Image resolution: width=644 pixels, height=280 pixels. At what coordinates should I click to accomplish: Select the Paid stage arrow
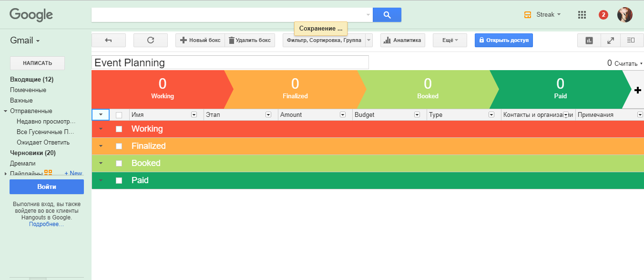[560, 90]
